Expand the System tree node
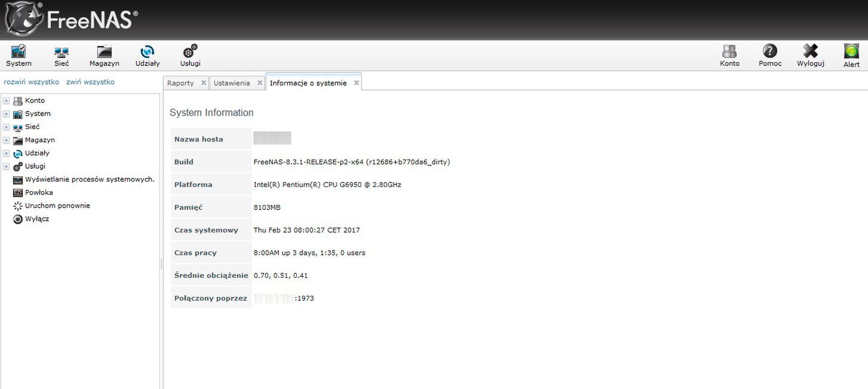 pos(6,114)
